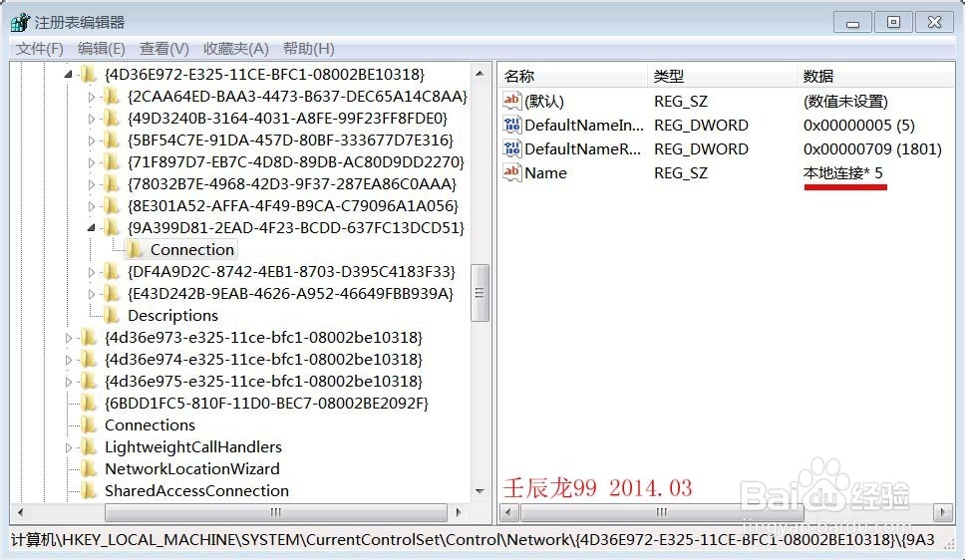The height and width of the screenshot is (560, 965).
Task: Click the value pane scroll left arrow
Action: coord(508,512)
